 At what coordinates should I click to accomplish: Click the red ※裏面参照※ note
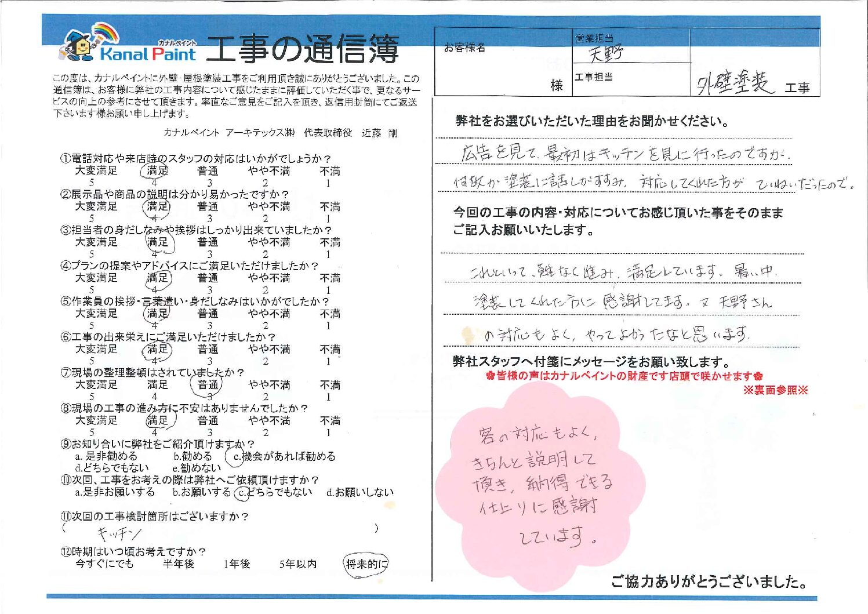[775, 390]
